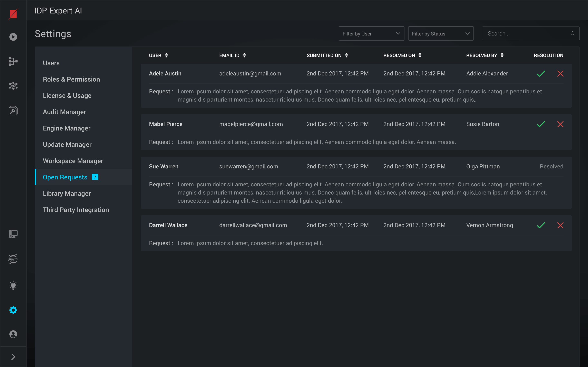Image resolution: width=588 pixels, height=367 pixels.
Task: Expand the sidebar with bottom chevron arrow
Action: click(13, 357)
